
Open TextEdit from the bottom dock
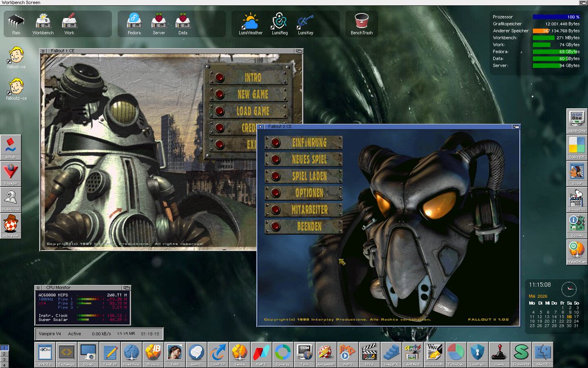point(110,355)
